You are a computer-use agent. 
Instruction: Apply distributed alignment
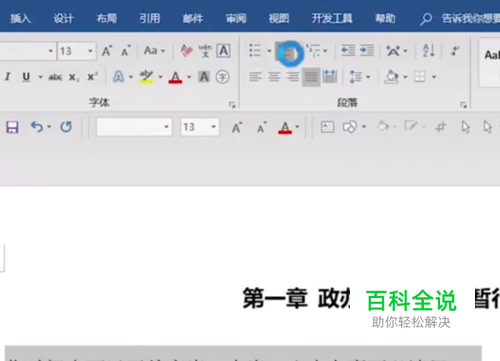click(330, 77)
